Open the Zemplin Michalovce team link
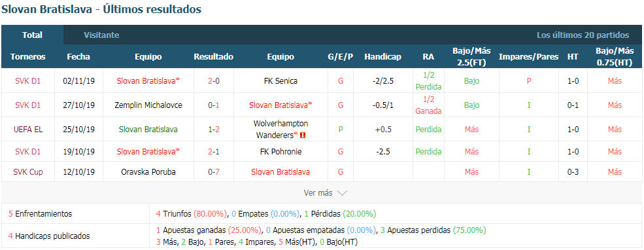 tap(148, 105)
